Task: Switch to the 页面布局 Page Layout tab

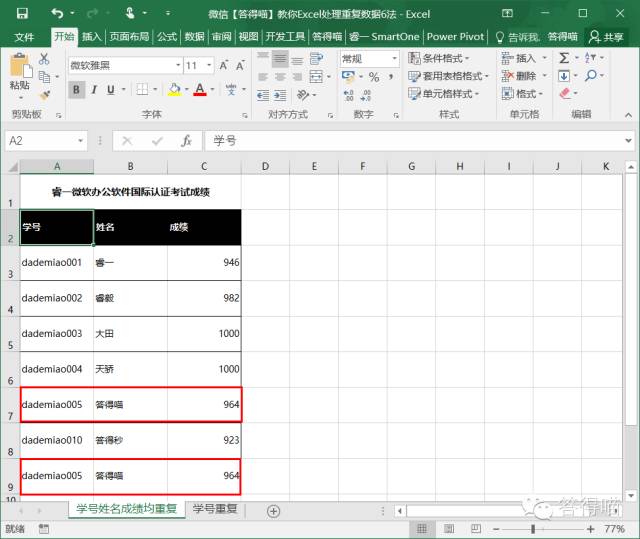Action: tap(129, 37)
